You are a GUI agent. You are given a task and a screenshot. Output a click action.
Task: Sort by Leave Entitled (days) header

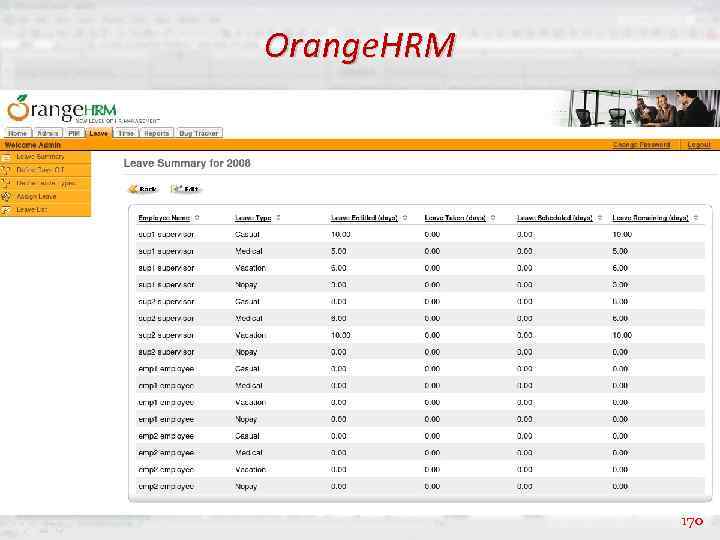tap(364, 218)
